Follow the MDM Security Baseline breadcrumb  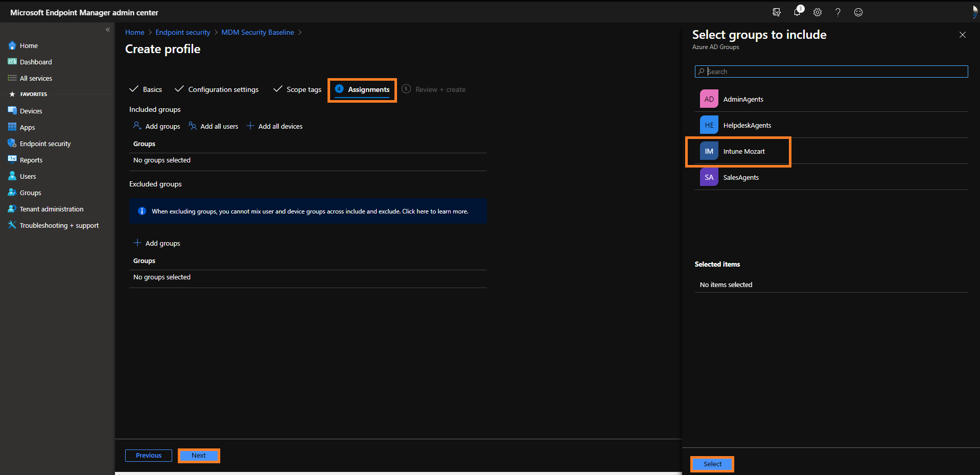pyautogui.click(x=258, y=32)
